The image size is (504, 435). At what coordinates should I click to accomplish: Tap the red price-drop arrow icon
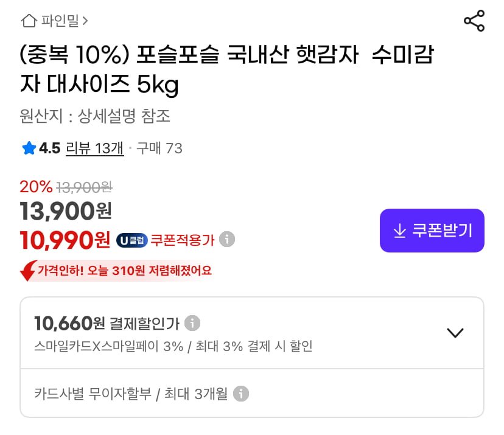(x=28, y=271)
